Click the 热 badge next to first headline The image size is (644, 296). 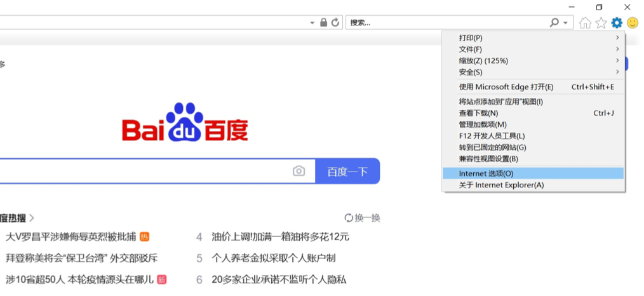pos(145,237)
